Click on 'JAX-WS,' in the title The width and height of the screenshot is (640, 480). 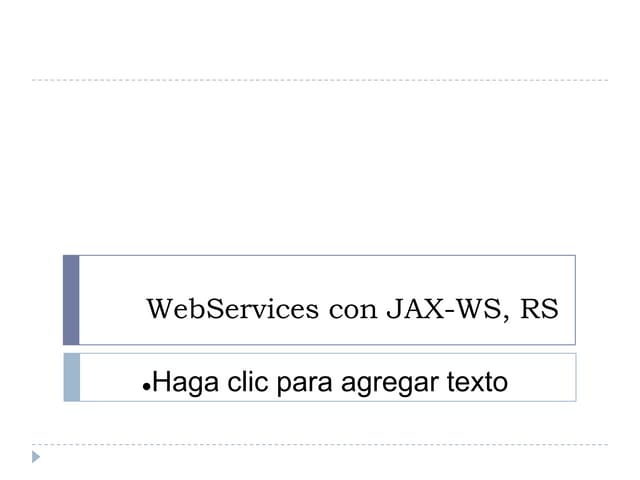[448, 309]
